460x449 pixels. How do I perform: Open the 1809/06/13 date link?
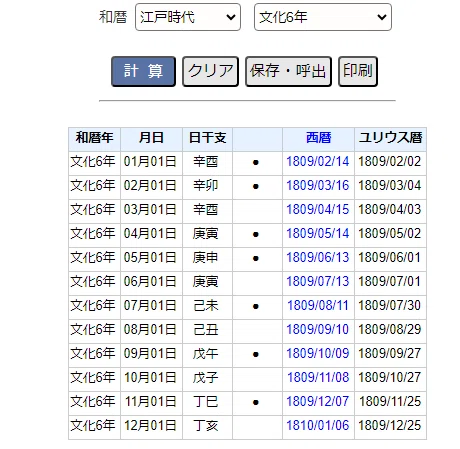(318, 258)
